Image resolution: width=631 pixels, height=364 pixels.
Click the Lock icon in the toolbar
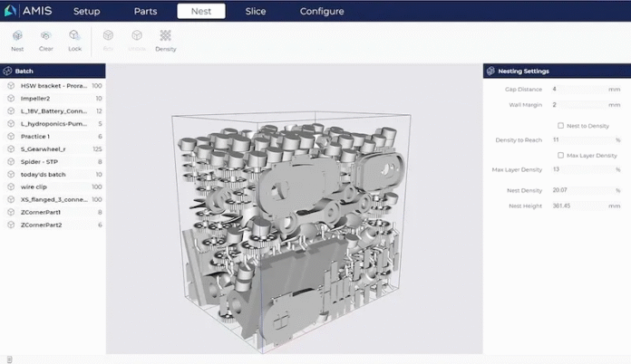coord(74,35)
